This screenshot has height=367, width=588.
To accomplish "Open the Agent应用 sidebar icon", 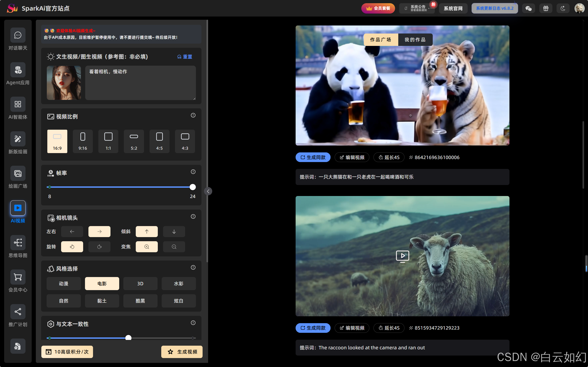I will (x=18, y=70).
